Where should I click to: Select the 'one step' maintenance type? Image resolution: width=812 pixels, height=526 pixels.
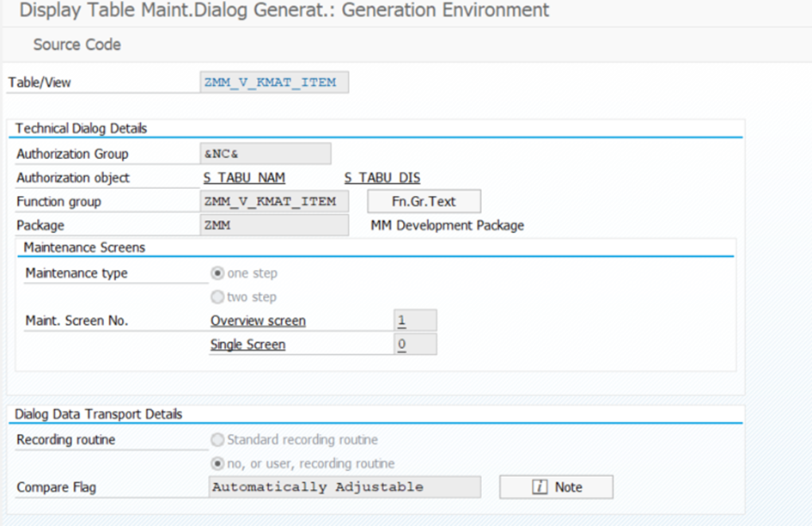point(218,273)
